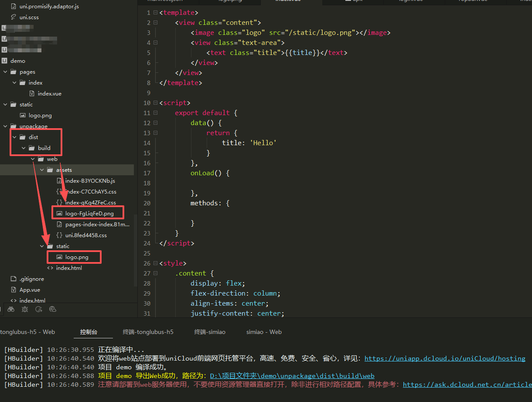
Task: Open the exported build web path link
Action: click(x=292, y=376)
